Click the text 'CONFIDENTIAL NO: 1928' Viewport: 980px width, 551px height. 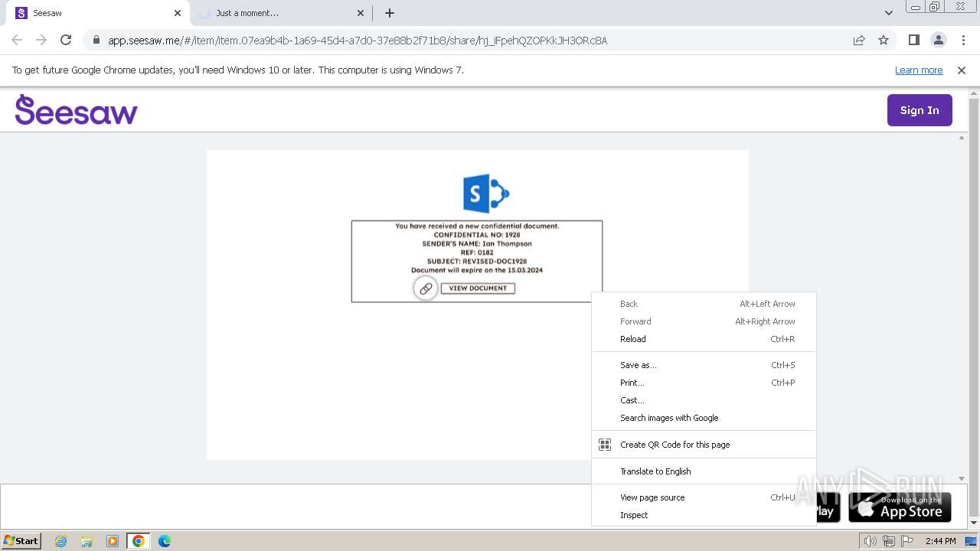coord(477,235)
